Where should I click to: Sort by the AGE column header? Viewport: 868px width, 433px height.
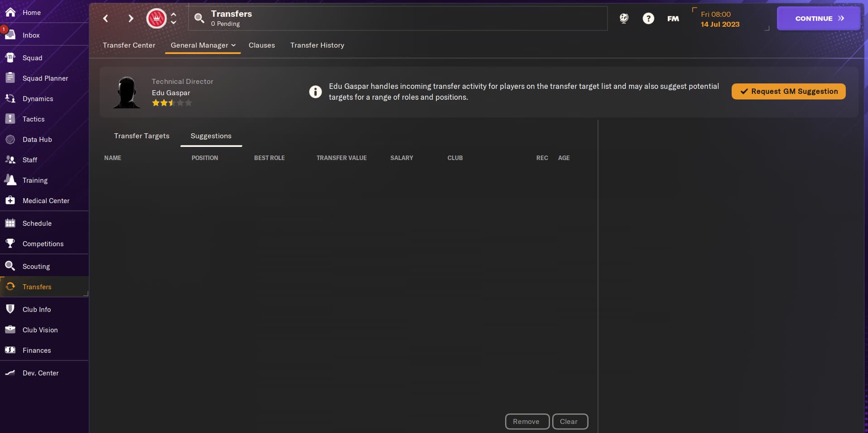564,158
